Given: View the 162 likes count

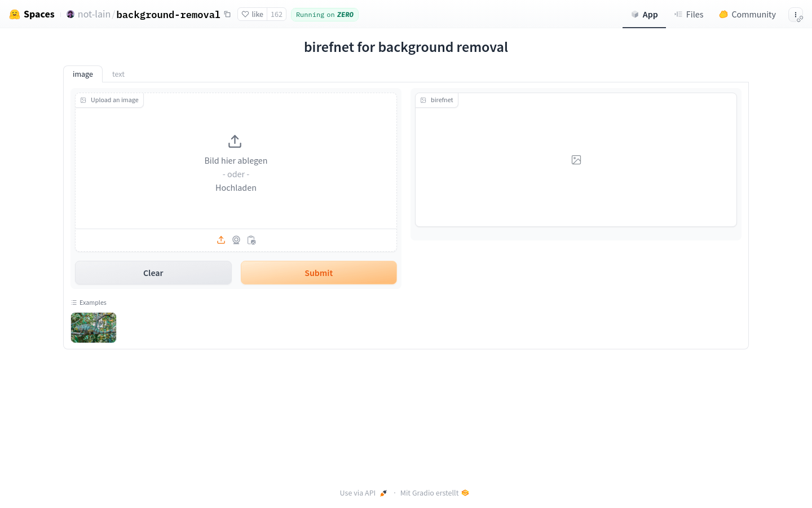Looking at the screenshot, I should click(x=276, y=14).
